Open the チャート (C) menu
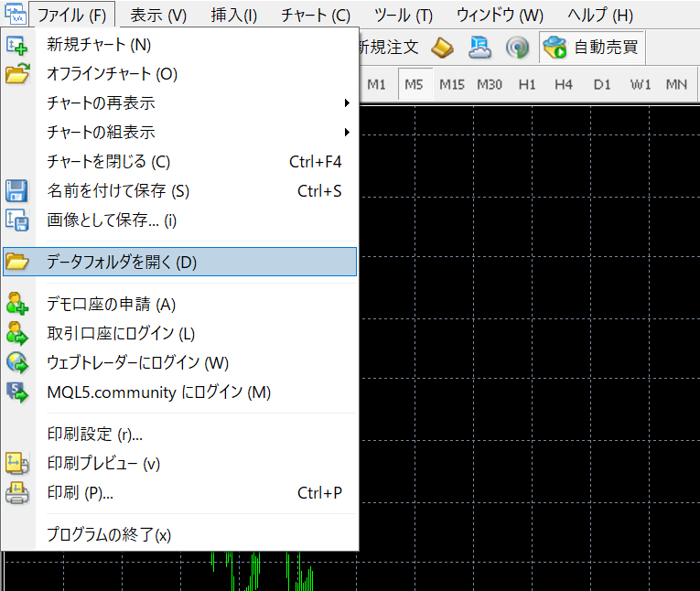The width and height of the screenshot is (700, 591). pos(316,16)
